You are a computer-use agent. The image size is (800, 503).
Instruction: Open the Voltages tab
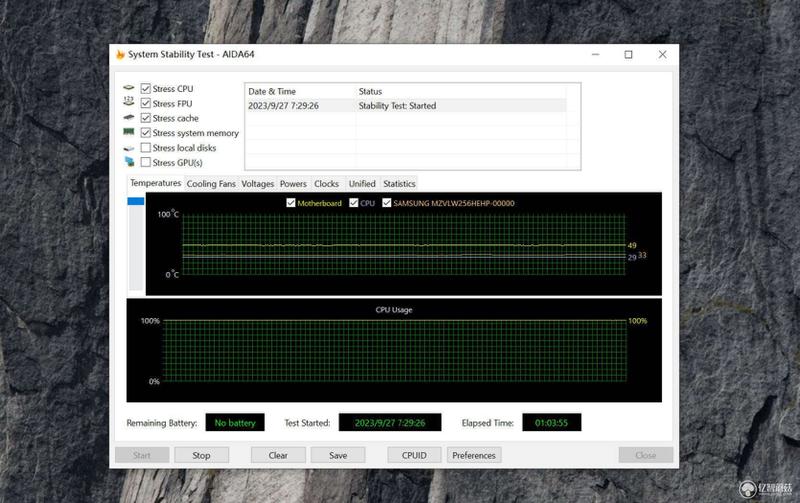[258, 184]
